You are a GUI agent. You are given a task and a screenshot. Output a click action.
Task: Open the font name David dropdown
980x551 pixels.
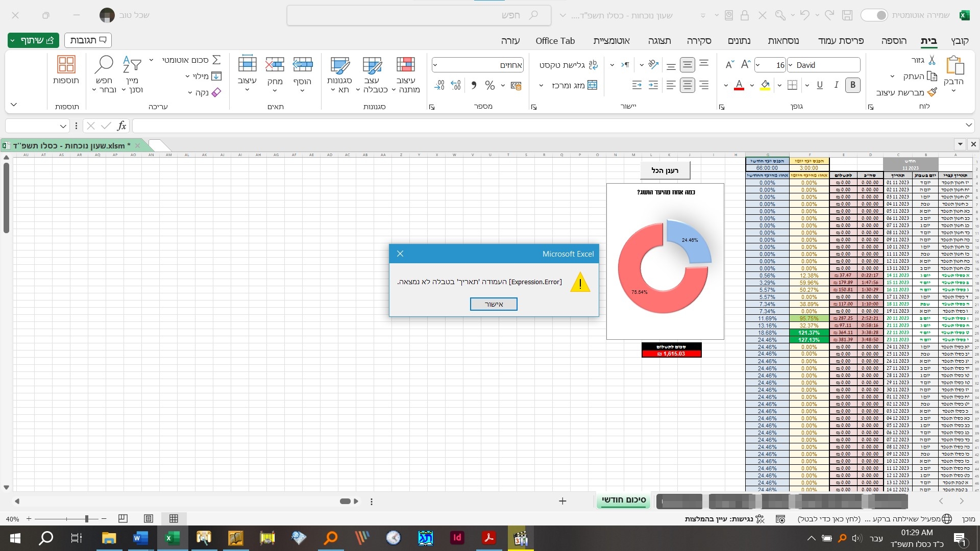tap(791, 65)
